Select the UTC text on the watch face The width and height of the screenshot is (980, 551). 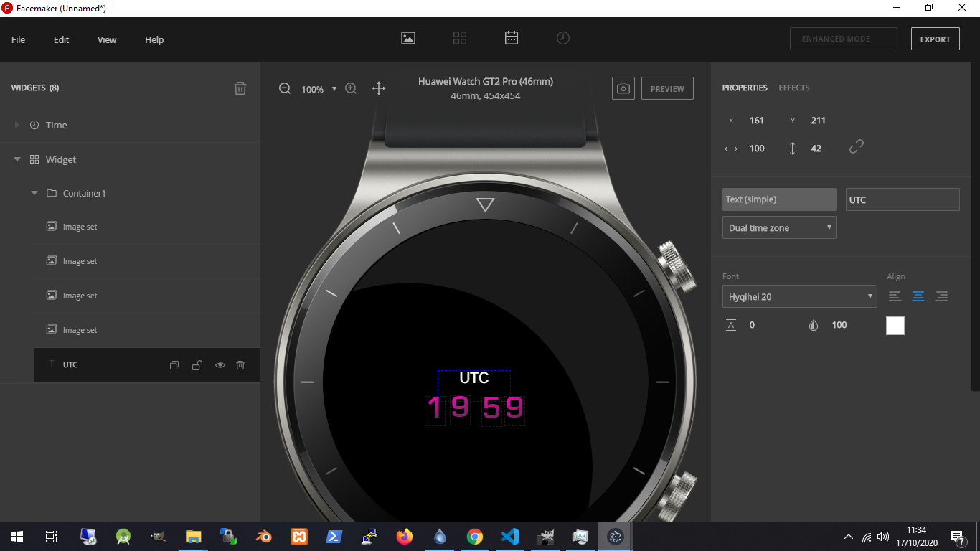click(474, 378)
